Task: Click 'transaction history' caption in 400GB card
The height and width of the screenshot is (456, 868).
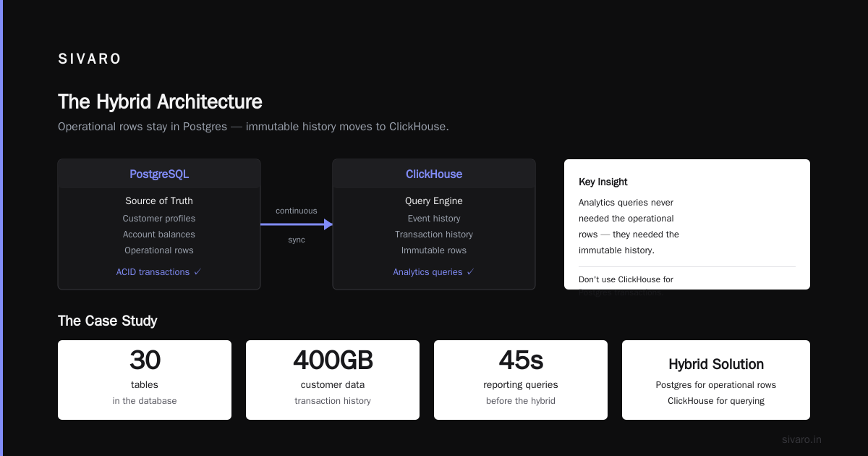Action: [333, 401]
